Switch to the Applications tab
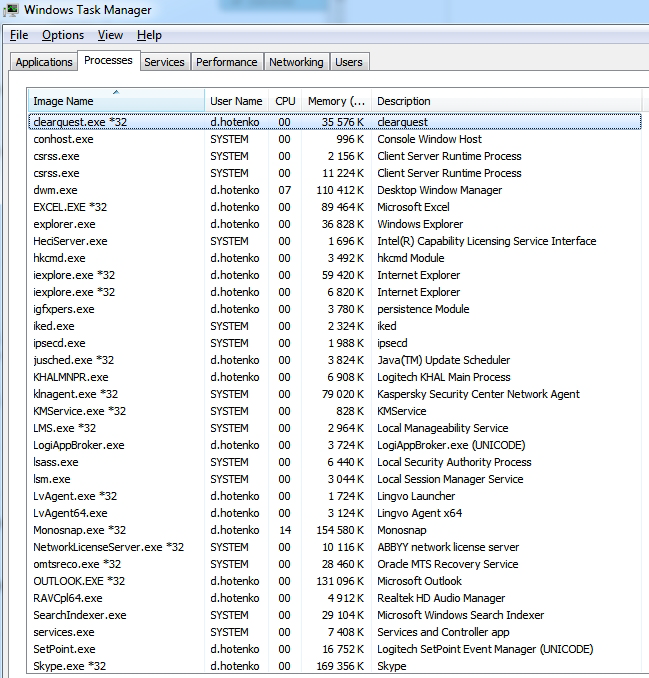 point(44,62)
